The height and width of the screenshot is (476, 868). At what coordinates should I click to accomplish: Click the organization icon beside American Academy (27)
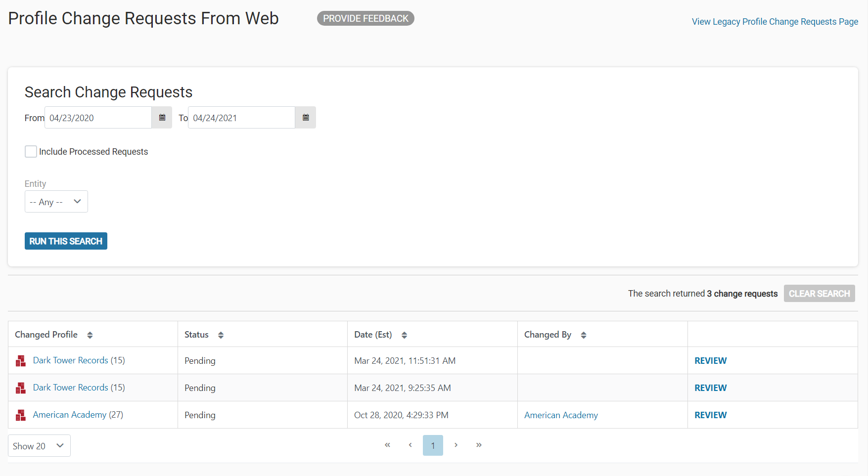[21, 415]
